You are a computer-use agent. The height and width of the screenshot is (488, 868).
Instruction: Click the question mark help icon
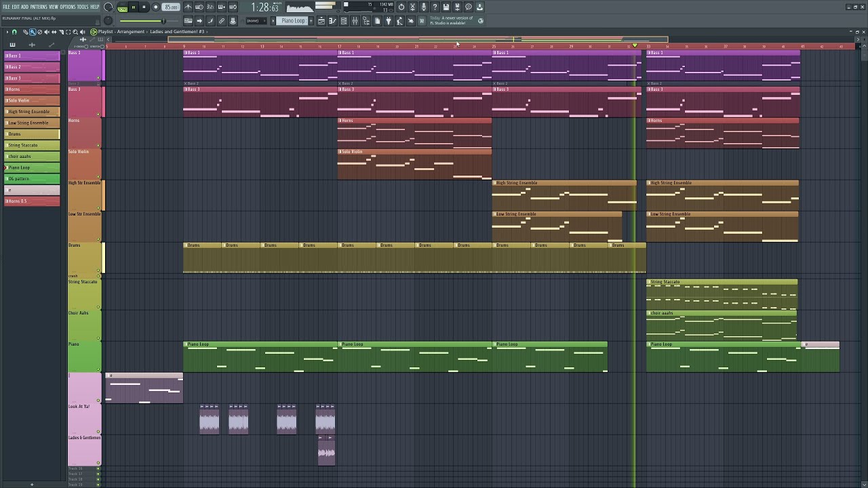(435, 7)
